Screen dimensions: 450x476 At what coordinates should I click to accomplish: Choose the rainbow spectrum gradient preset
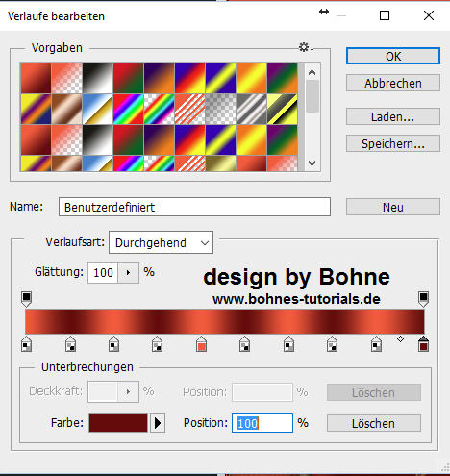[x=128, y=109]
